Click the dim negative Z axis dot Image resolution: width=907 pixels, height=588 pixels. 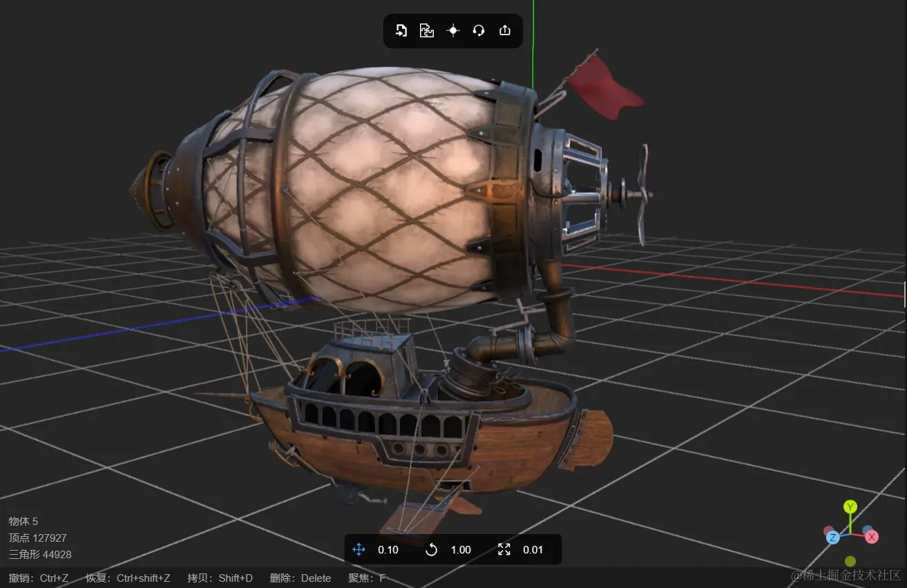point(868,531)
